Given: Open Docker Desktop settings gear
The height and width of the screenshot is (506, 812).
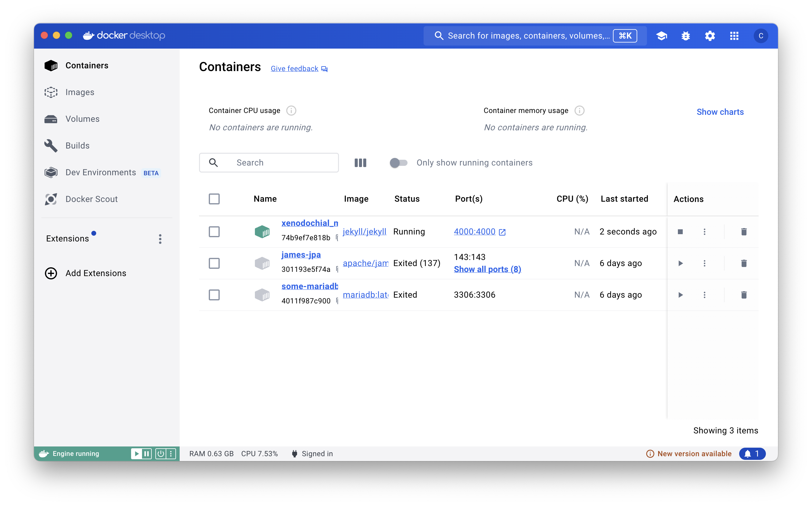Looking at the screenshot, I should tap(710, 36).
